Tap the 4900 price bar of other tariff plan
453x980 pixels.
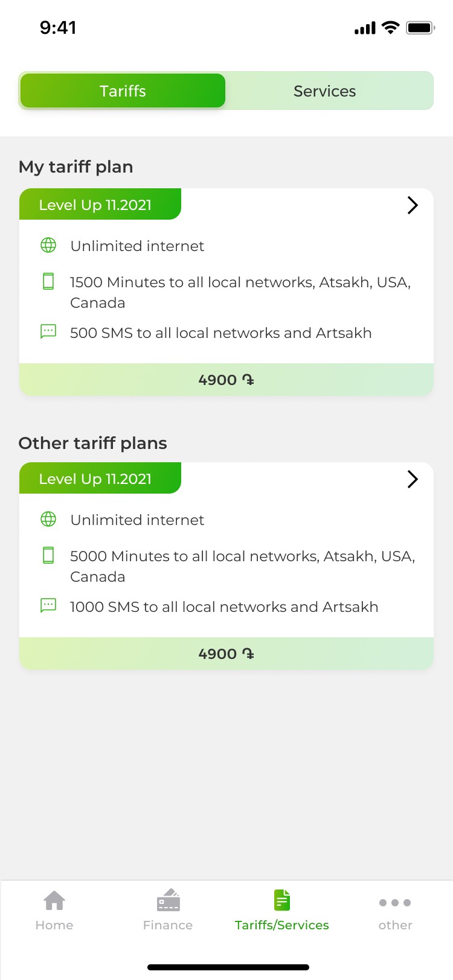tap(226, 654)
